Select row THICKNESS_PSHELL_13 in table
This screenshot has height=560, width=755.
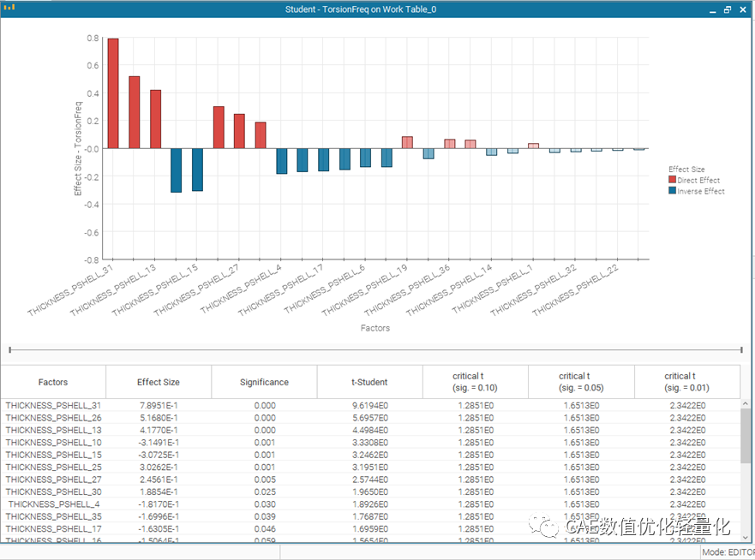pyautogui.click(x=370, y=430)
